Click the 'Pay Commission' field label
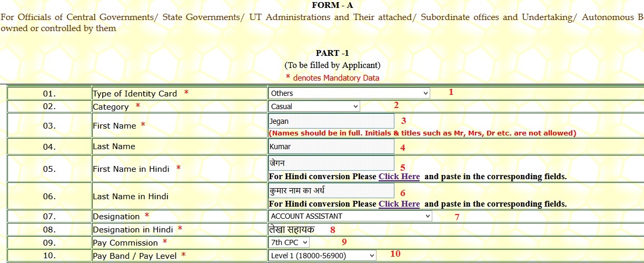 coord(125,243)
